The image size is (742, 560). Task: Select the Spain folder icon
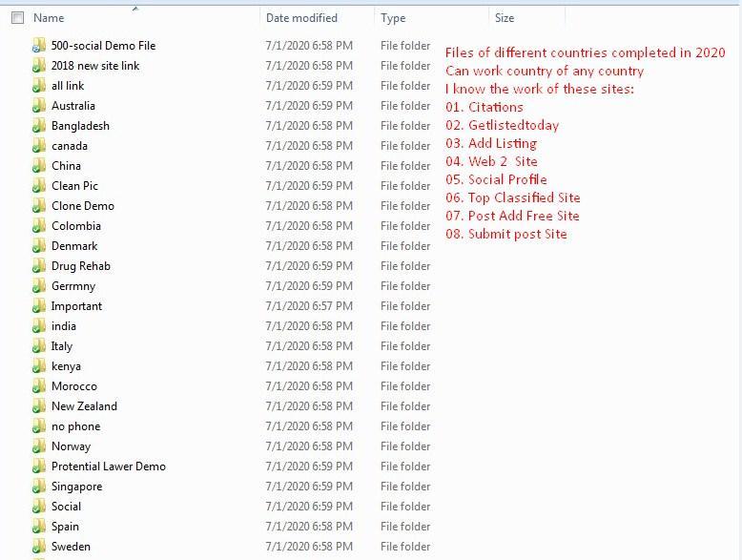pos(39,527)
